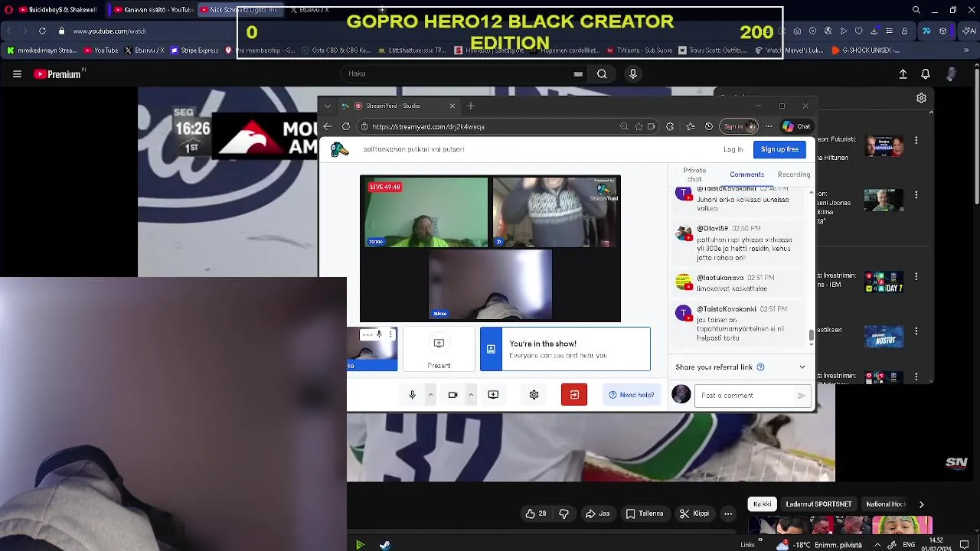Start YouTube voice search microphone
This screenshot has height=551, width=980.
[633, 73]
